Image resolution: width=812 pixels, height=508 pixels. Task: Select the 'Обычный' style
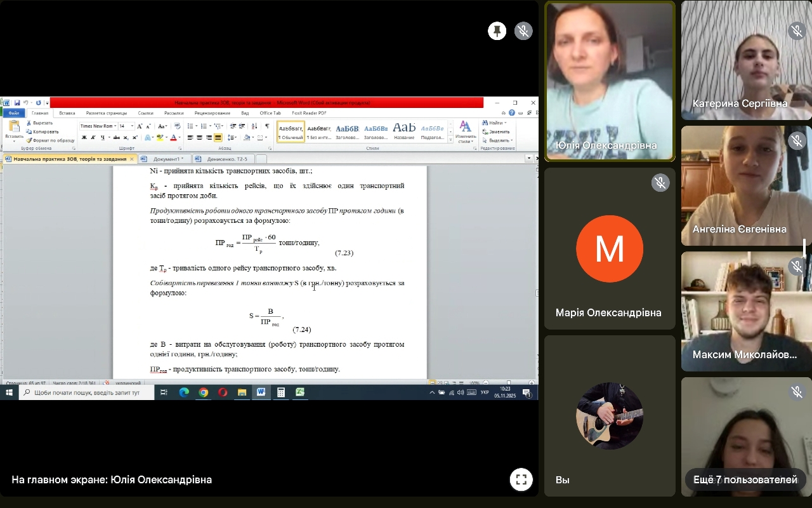[291, 131]
